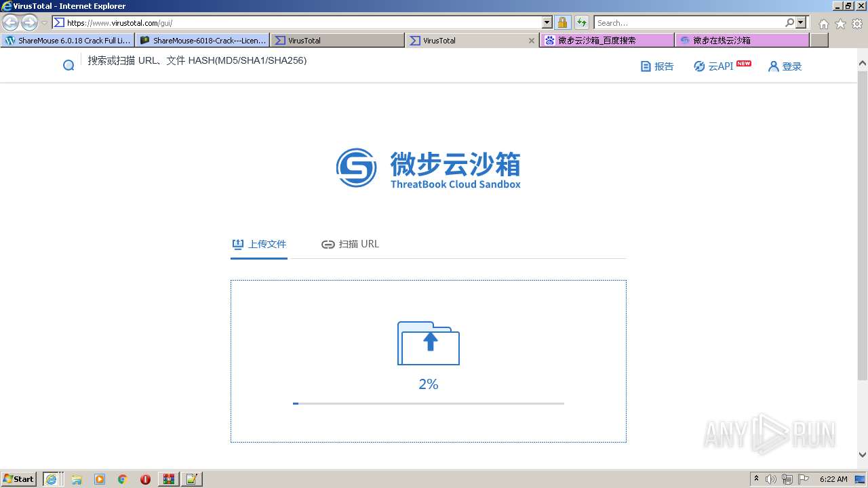Open Chrome taskbar icon

(122, 479)
